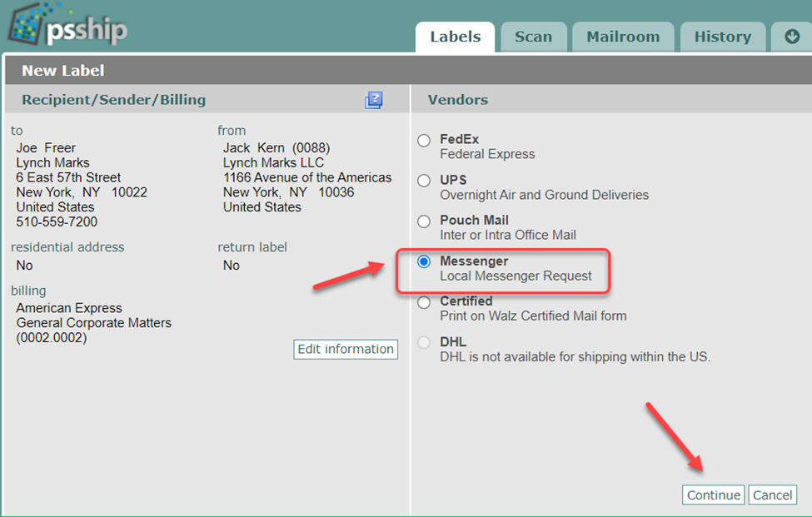The image size is (812, 517).
Task: Click the return label heading
Action: pyautogui.click(x=252, y=247)
